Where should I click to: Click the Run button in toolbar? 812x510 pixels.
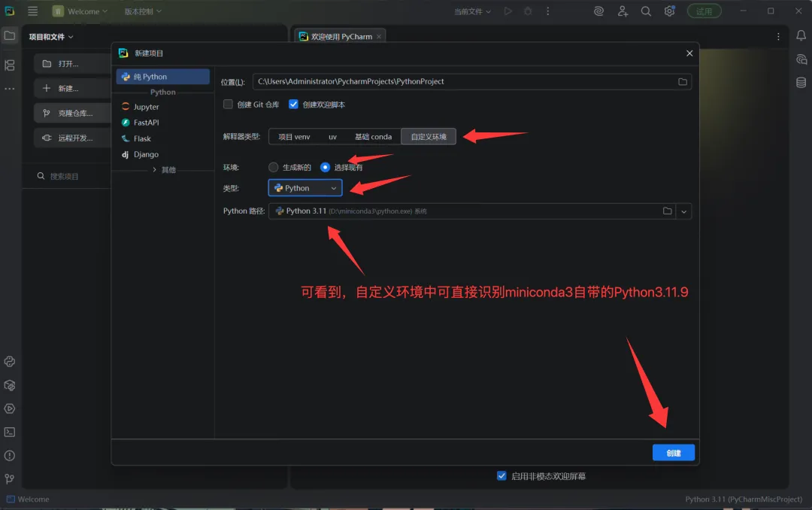(508, 11)
